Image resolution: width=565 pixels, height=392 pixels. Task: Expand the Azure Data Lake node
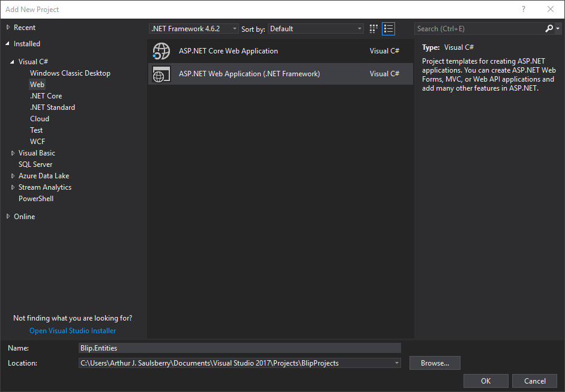[13, 176]
